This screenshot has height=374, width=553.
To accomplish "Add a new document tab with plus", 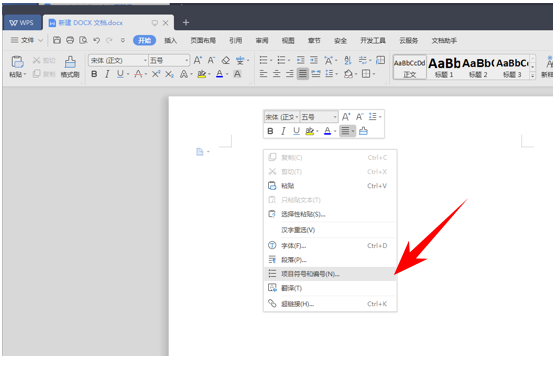I will pyautogui.click(x=186, y=23).
